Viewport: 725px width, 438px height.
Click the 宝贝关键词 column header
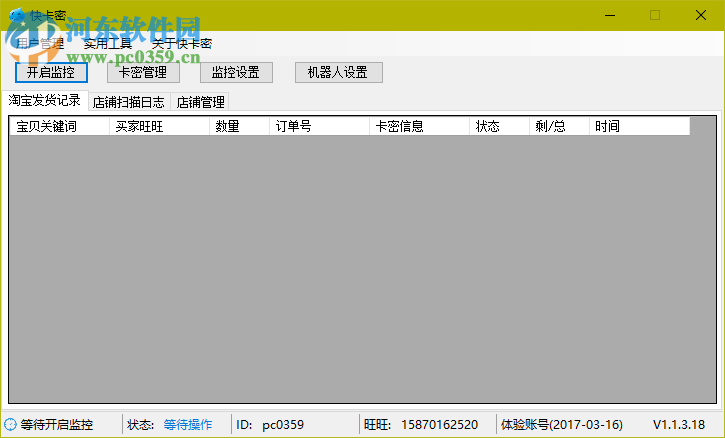coord(59,126)
